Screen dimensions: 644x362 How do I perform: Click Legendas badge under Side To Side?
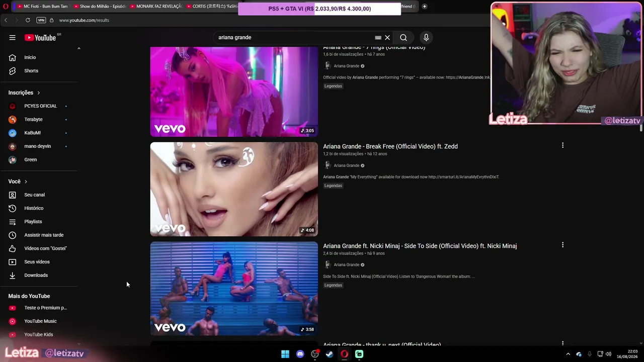333,285
